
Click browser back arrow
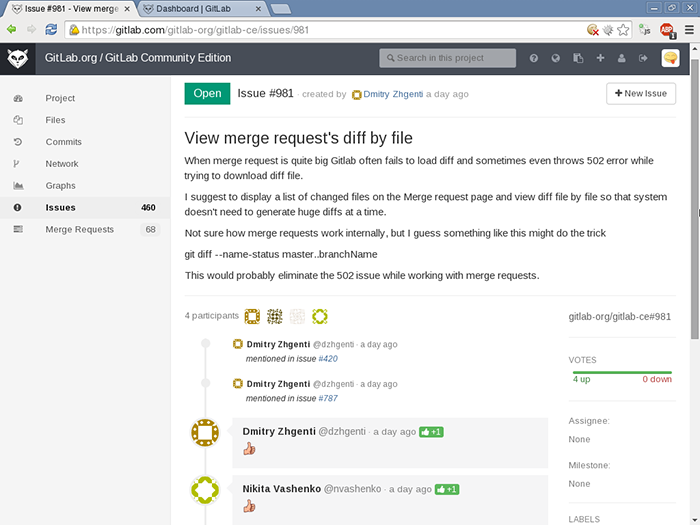(x=11, y=29)
